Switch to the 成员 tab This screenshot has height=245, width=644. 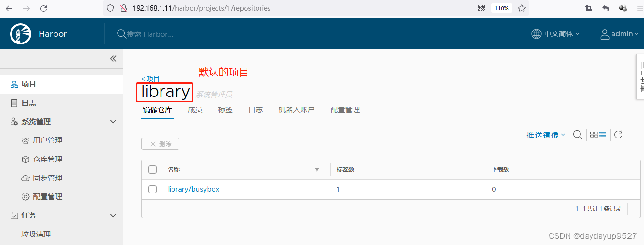[x=195, y=110]
